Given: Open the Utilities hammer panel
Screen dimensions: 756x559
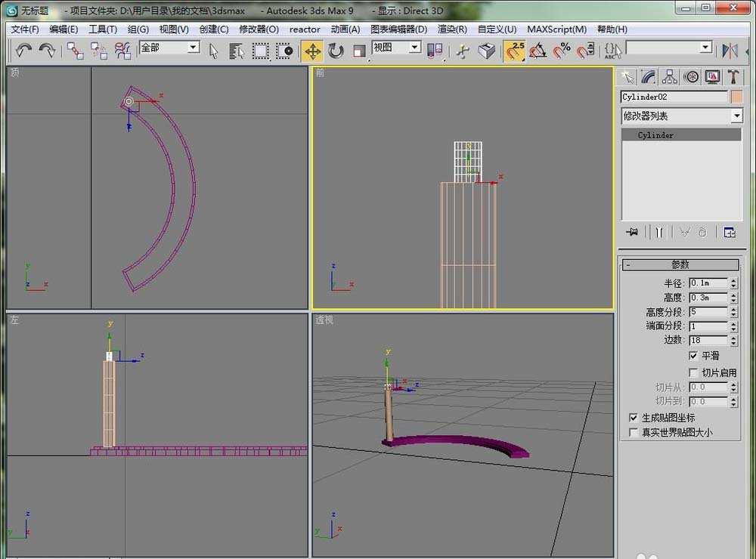Looking at the screenshot, I should (733, 76).
